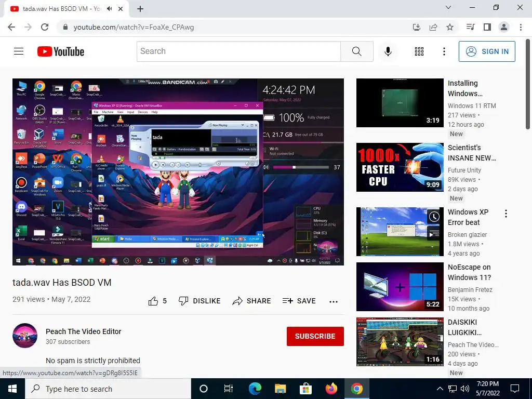The width and height of the screenshot is (532, 399).
Task: Open the DAISKIKI LUIGKIKI video thumbnail
Action: tap(400, 342)
